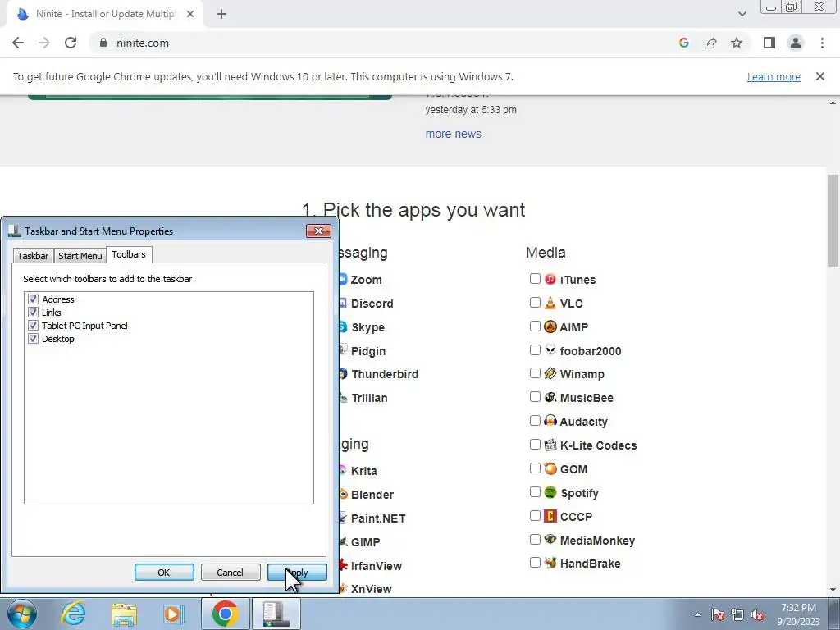
Task: Click the share page icon
Action: coord(710,43)
